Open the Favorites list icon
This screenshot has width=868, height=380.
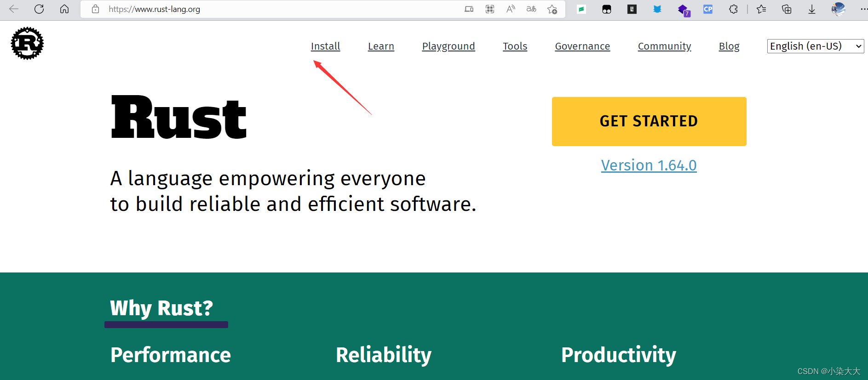tap(761, 9)
